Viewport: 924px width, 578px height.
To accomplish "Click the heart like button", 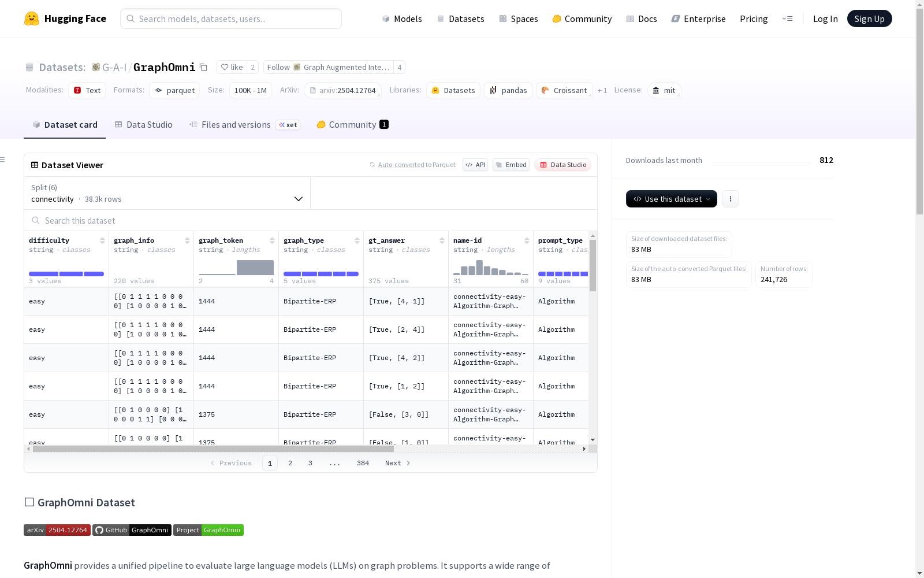I will 232,67.
